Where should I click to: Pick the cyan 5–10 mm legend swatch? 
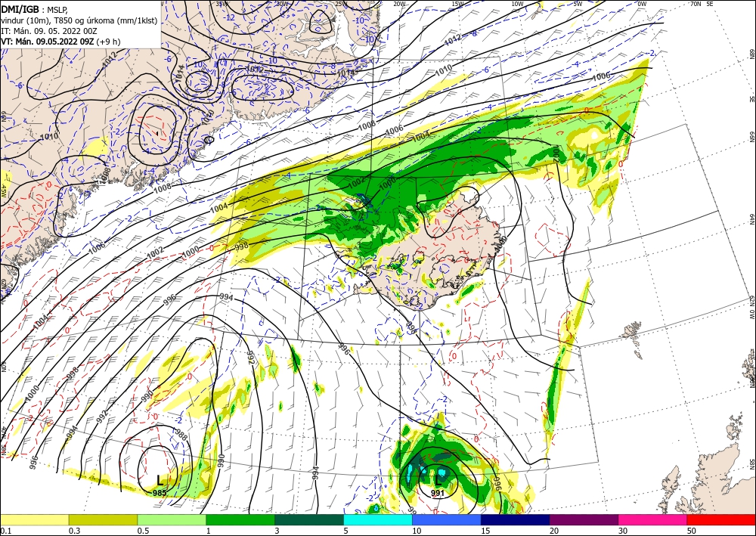point(377,520)
